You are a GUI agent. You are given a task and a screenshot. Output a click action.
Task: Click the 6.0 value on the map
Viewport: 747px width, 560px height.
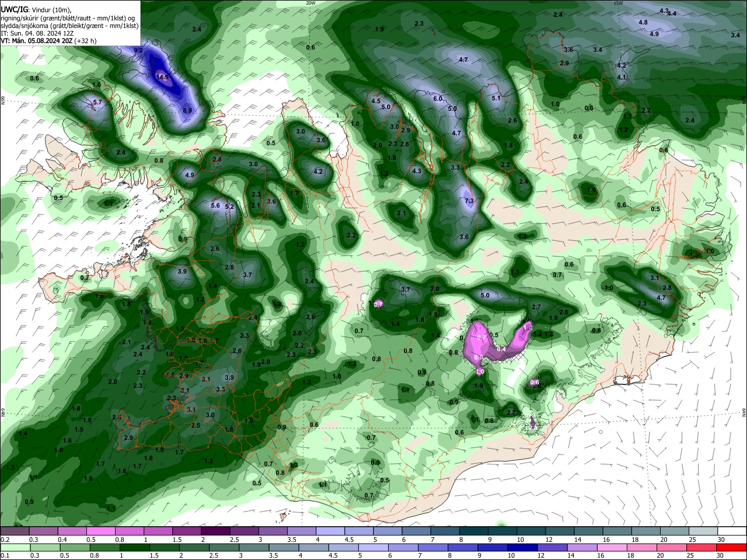438,99
